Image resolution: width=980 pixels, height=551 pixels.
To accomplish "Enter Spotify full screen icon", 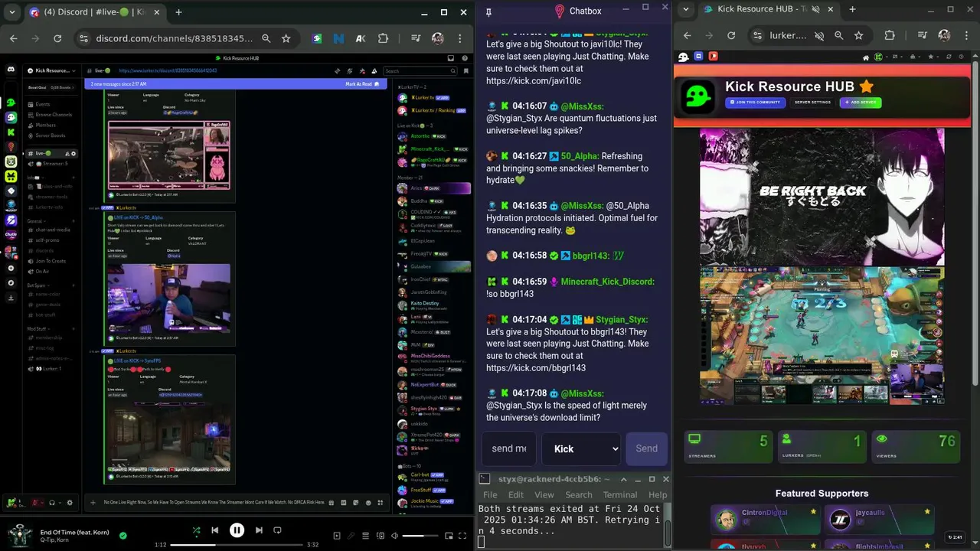I will [462, 536].
